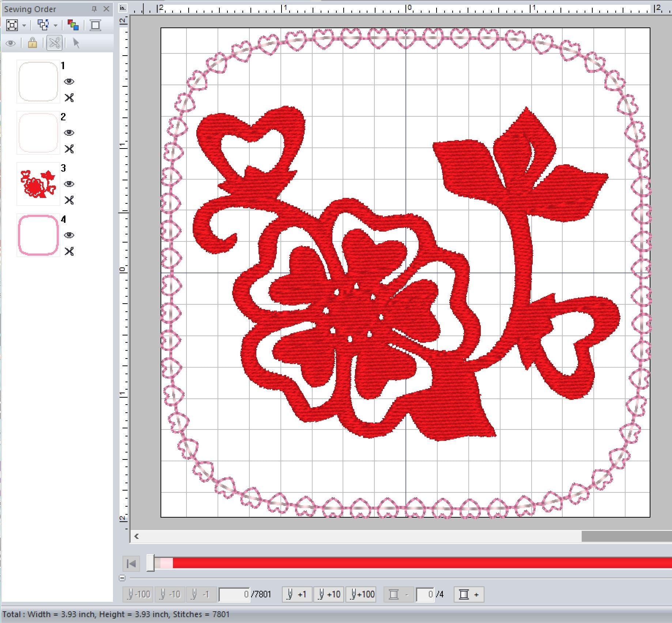The height and width of the screenshot is (623, 672).
Task: Click the thread spool frame icon in toolbar
Action: (x=95, y=25)
